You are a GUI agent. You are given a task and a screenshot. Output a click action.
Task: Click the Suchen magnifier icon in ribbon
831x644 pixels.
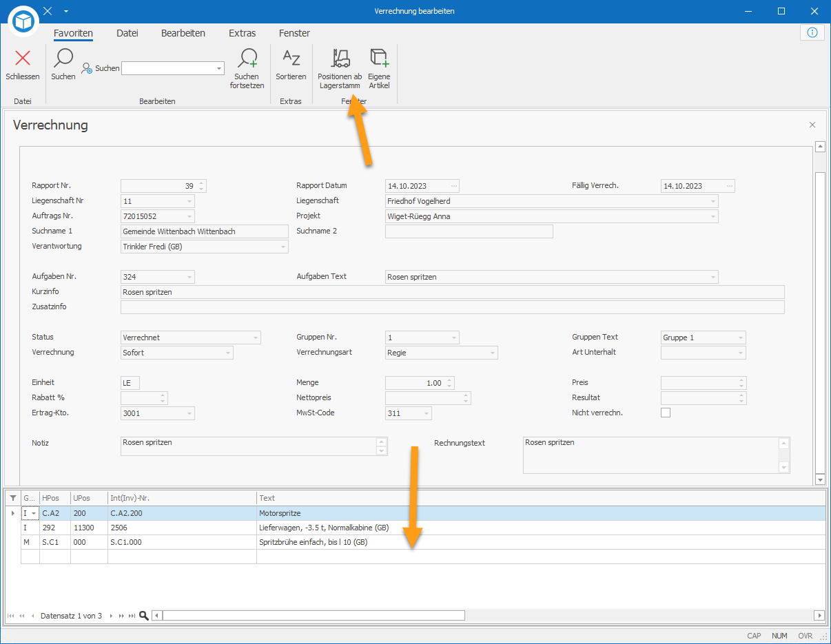click(63, 58)
